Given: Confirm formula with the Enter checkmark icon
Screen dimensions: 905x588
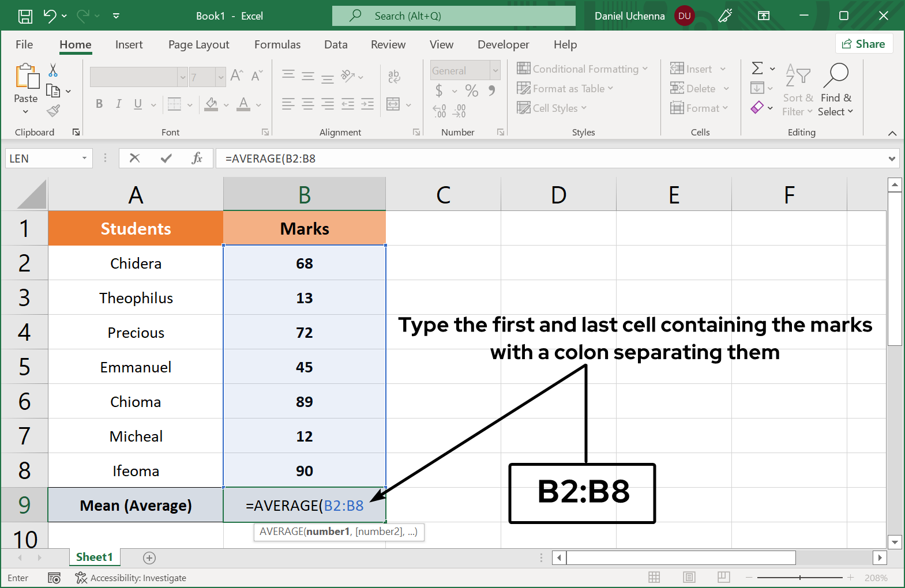Looking at the screenshot, I should click(x=166, y=158).
